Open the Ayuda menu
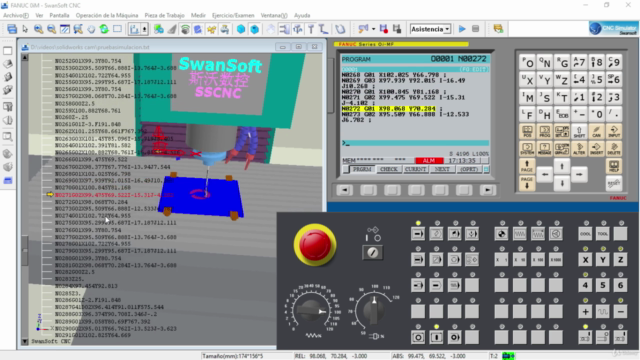The width and height of the screenshot is (640, 360). (302, 15)
